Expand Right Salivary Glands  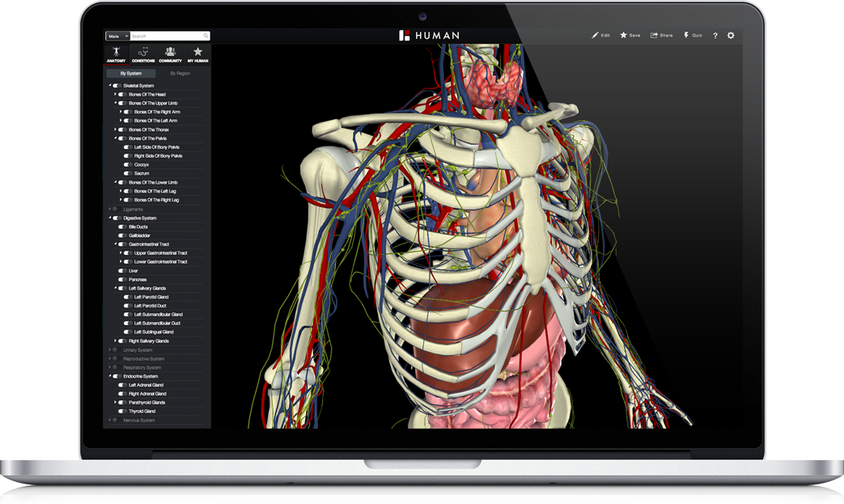pos(115,341)
